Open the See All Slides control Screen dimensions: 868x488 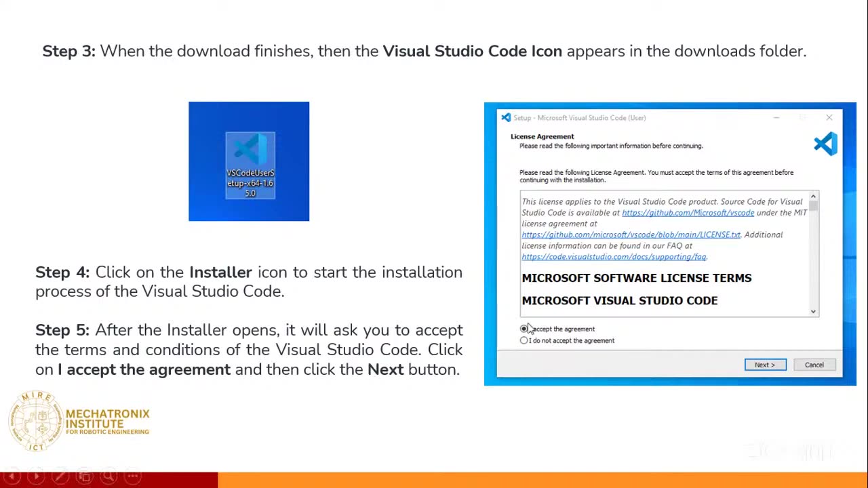pyautogui.click(x=84, y=476)
